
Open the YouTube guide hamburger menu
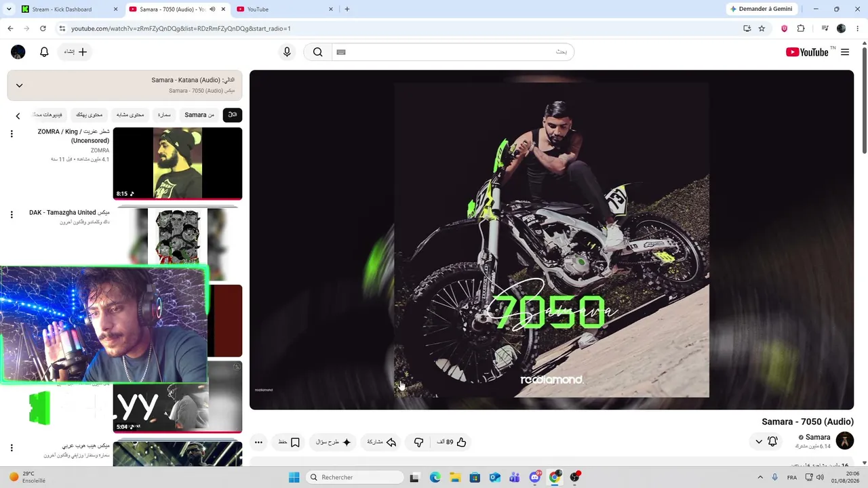coord(845,52)
